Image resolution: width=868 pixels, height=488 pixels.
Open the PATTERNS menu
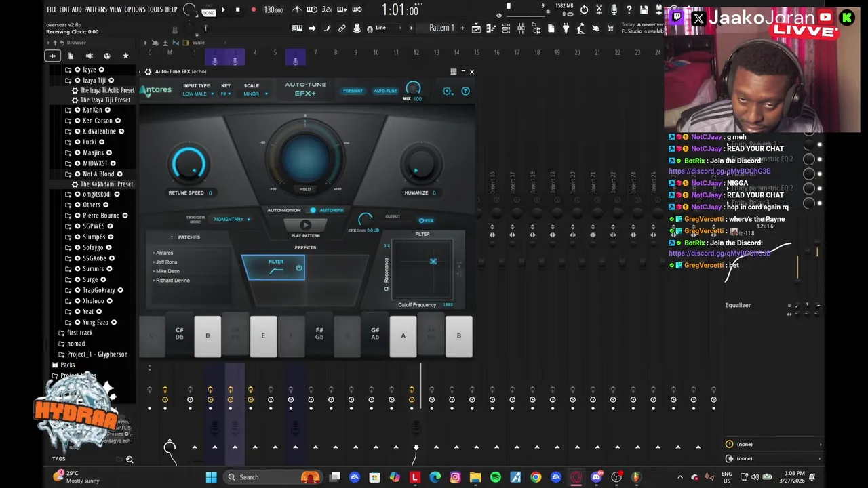point(96,9)
